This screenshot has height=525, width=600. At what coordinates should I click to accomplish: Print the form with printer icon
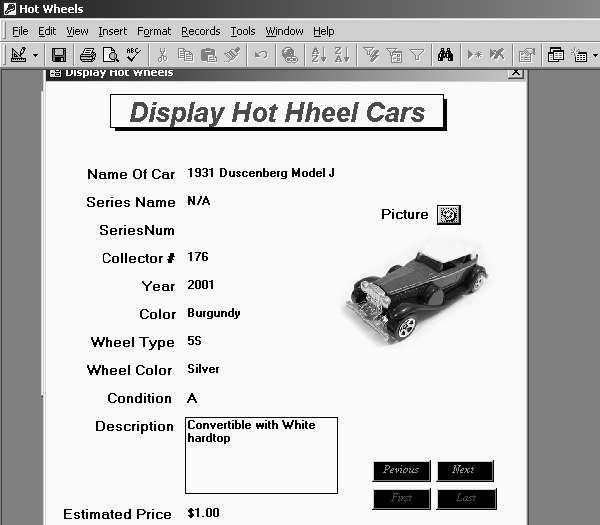[88, 55]
